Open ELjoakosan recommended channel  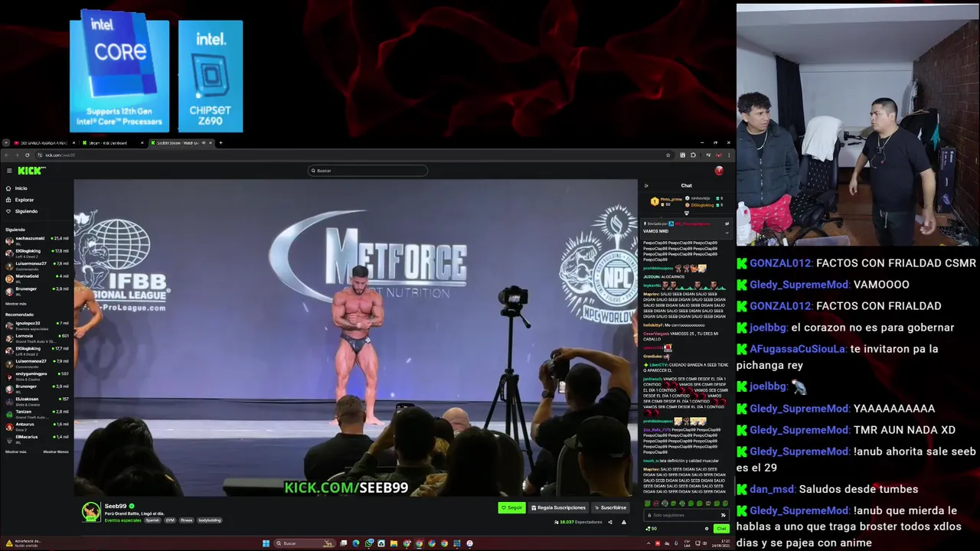[37, 401]
